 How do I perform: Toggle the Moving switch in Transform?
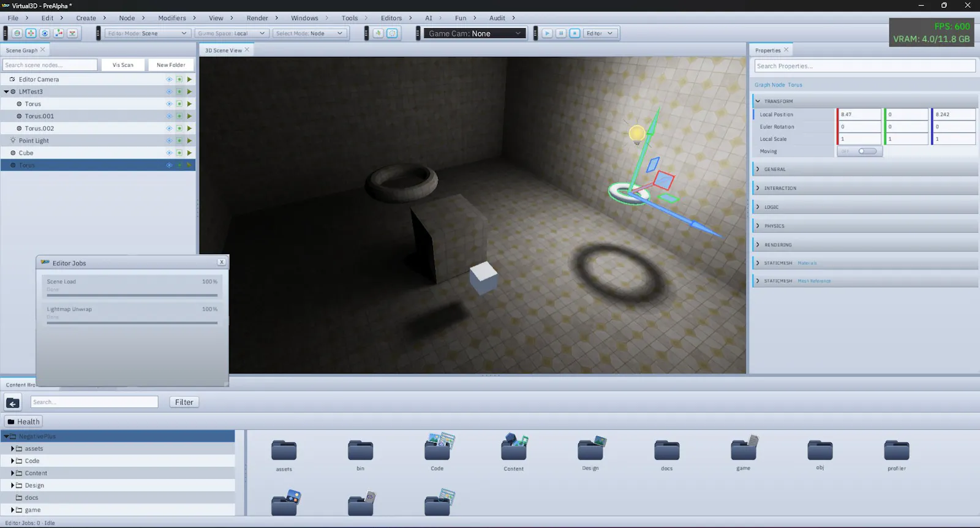[x=860, y=151]
